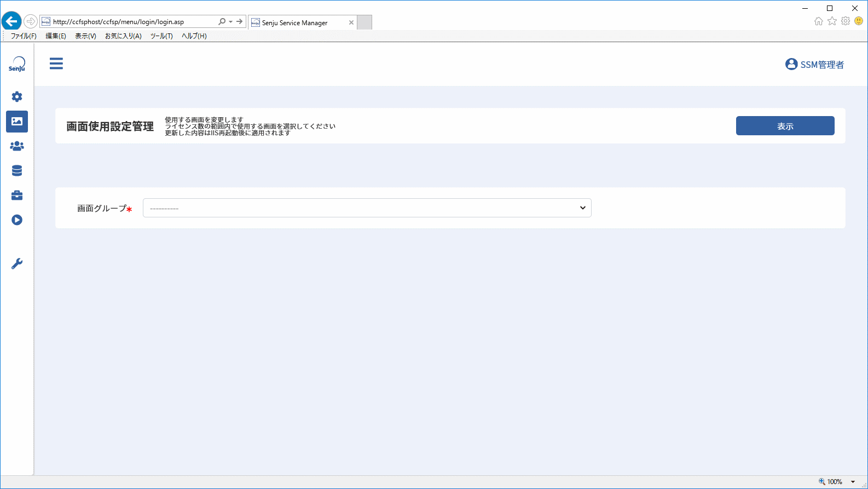Expand the address bar search dropdown arrow
The height and width of the screenshot is (489, 868).
coord(230,22)
